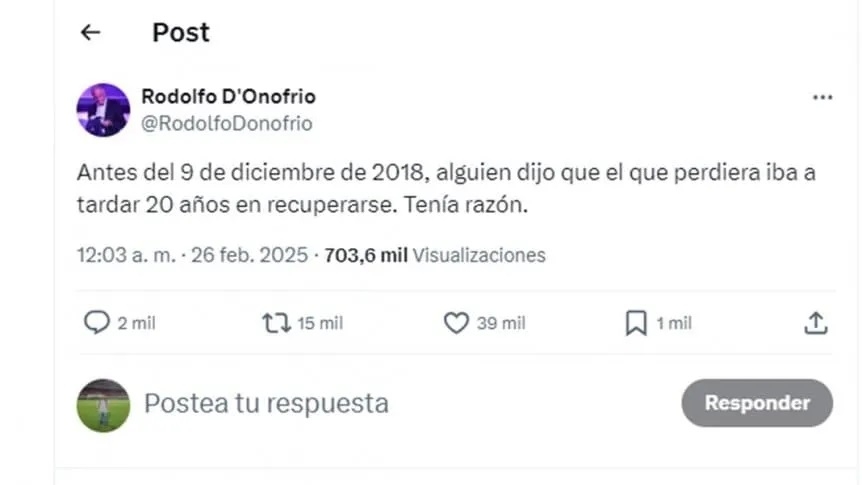Click the reply speech bubble icon

tap(96, 322)
